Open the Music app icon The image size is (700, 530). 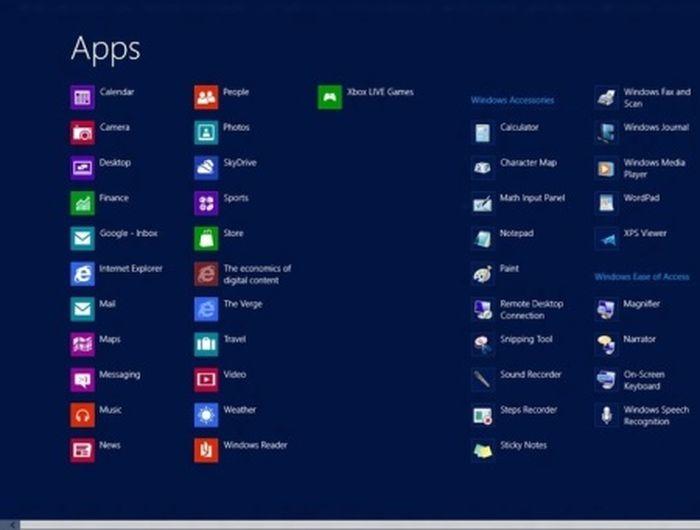point(83,415)
